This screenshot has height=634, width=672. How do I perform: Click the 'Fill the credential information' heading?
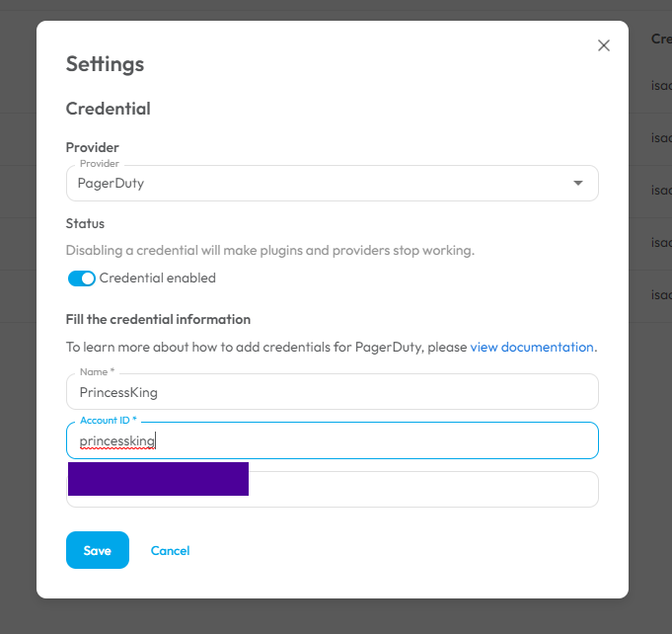[x=158, y=319]
